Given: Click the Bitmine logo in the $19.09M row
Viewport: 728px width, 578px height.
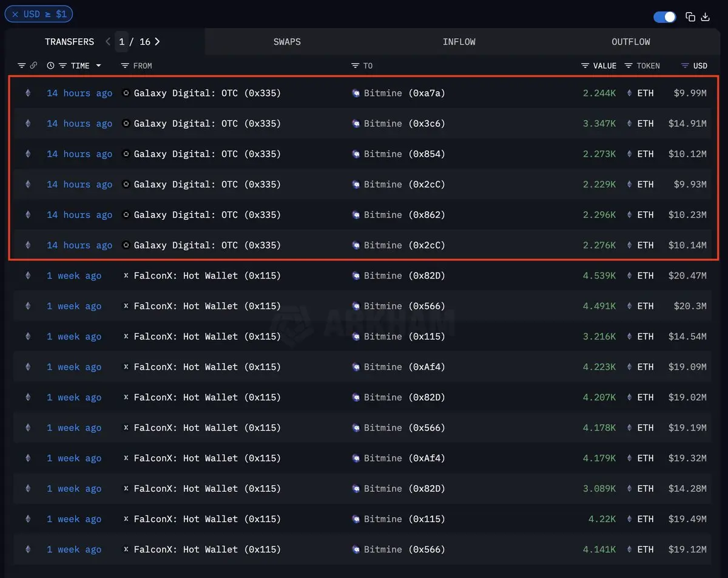Looking at the screenshot, I should 356,367.
